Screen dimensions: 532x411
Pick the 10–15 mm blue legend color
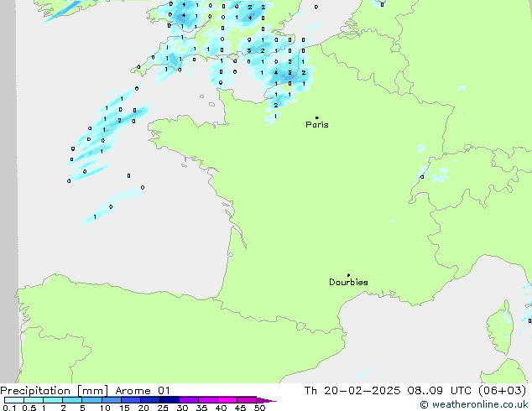tap(111, 400)
